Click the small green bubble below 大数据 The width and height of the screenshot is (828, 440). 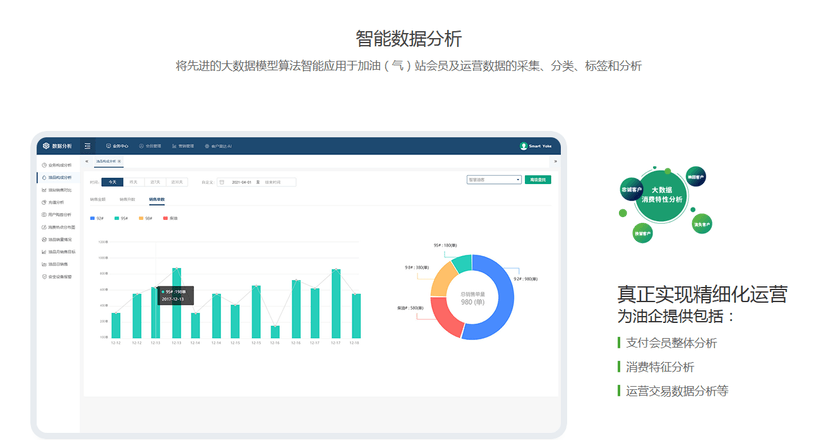[643, 233]
